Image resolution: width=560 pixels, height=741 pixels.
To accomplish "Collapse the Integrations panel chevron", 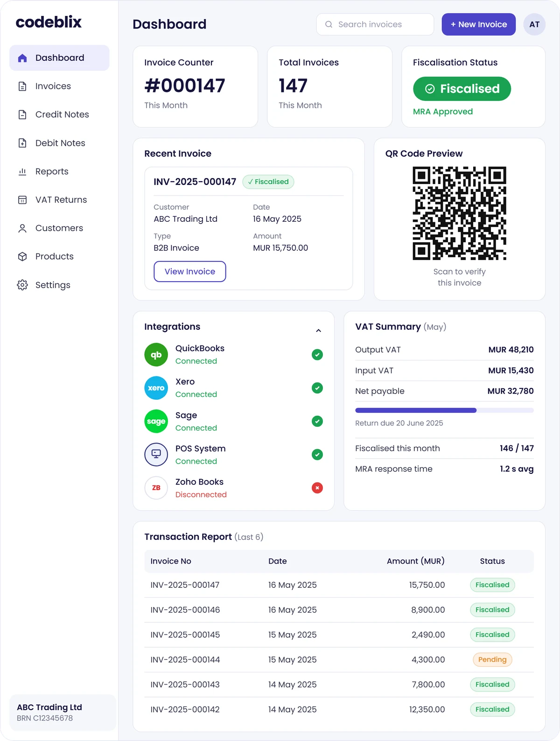I will [x=318, y=331].
